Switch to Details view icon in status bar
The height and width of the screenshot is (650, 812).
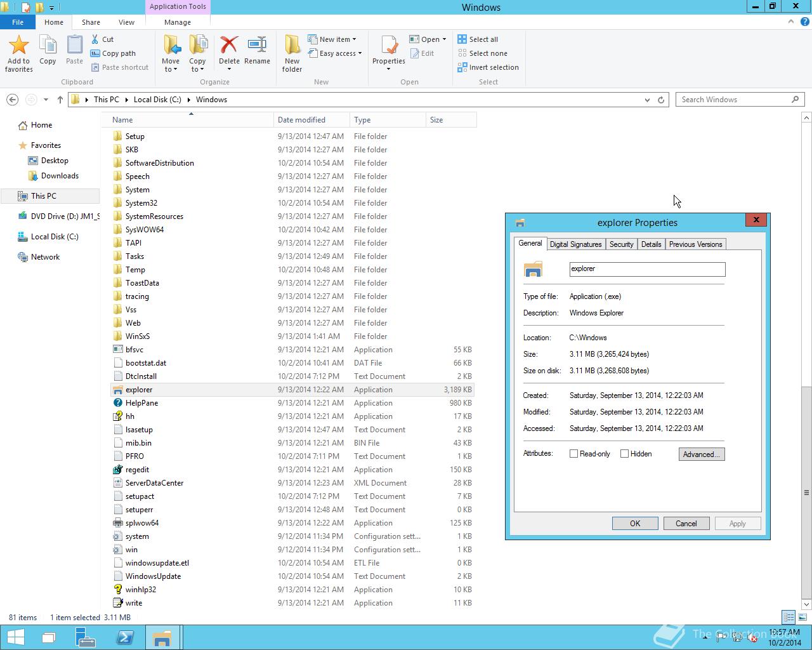[789, 617]
